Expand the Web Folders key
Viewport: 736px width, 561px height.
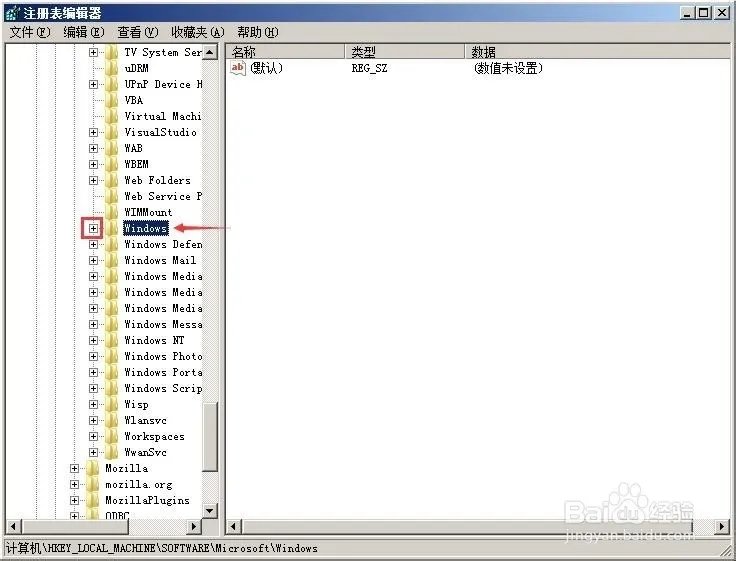93,180
